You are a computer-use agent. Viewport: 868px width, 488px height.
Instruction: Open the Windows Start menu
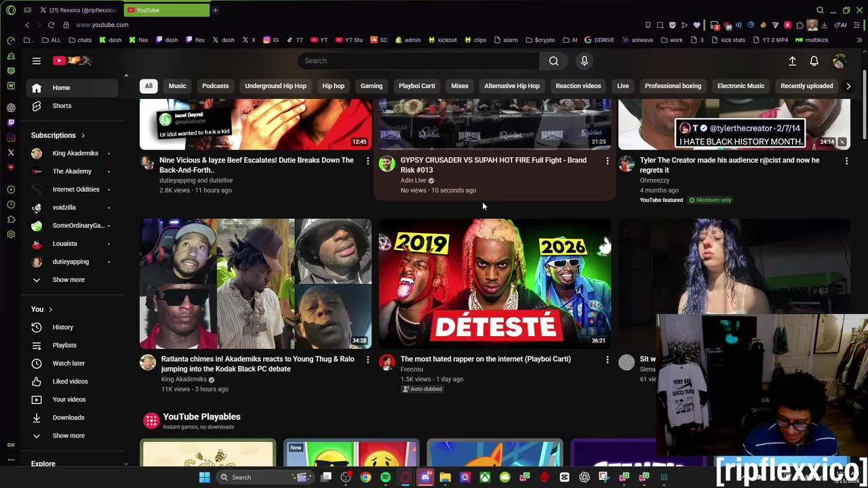(x=204, y=477)
